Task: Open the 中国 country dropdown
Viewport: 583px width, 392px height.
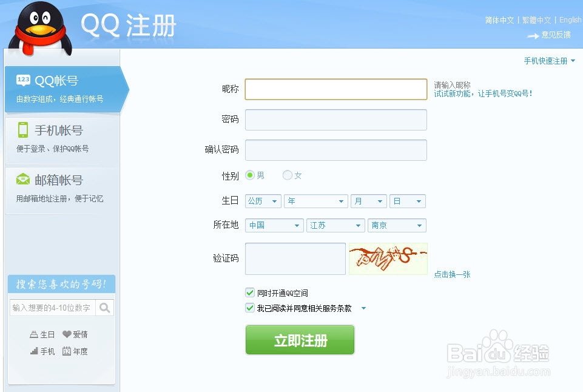Action: point(274,225)
